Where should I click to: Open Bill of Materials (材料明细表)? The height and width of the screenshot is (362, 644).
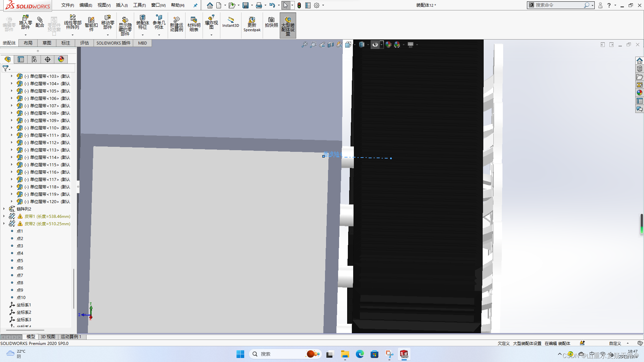click(194, 24)
